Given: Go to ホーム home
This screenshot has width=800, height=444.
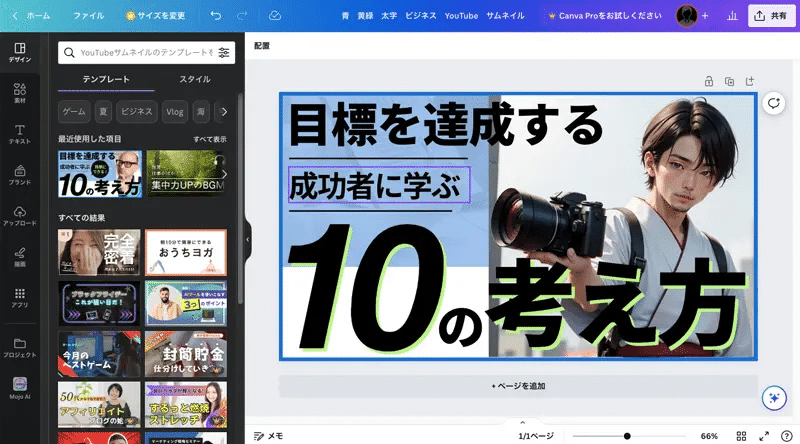Looking at the screenshot, I should pos(38,16).
